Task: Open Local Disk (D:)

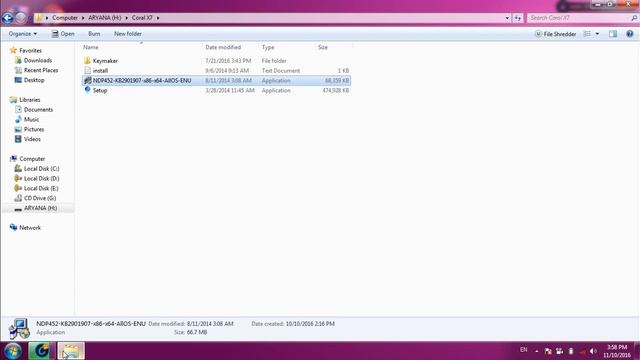Action: [x=41, y=178]
